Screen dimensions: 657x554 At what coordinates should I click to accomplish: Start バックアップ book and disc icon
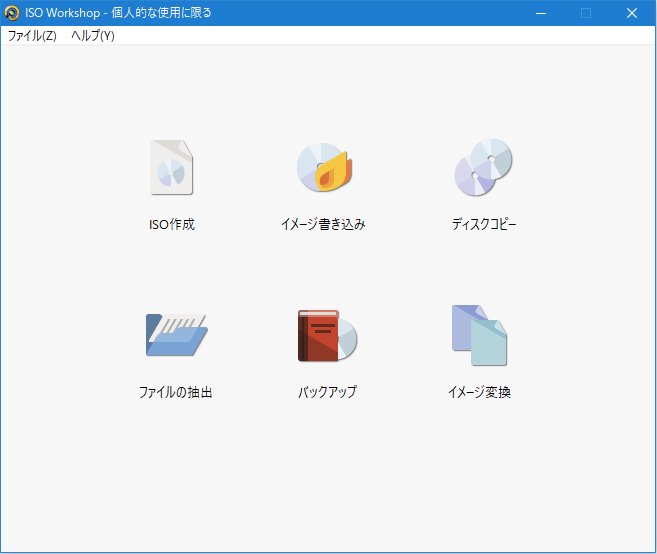coord(327,335)
